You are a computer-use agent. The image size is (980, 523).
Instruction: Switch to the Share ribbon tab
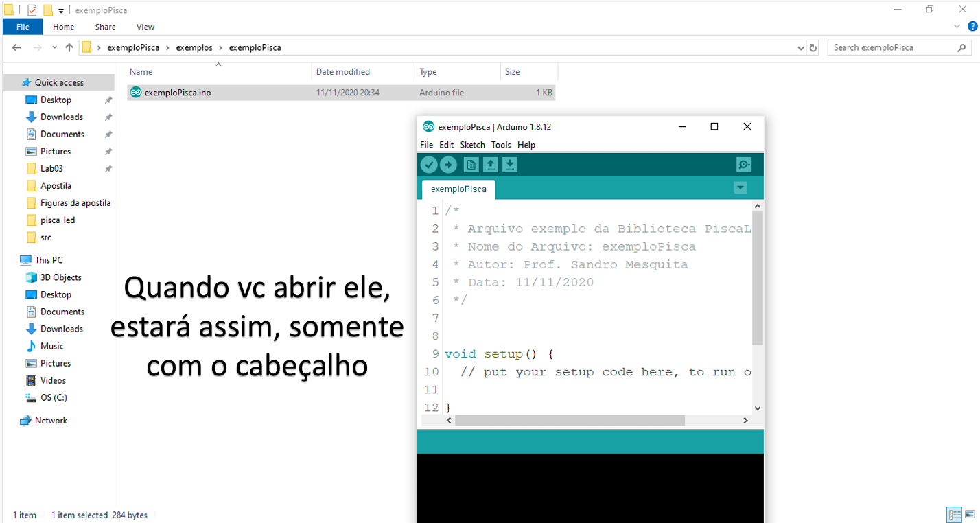pos(105,27)
